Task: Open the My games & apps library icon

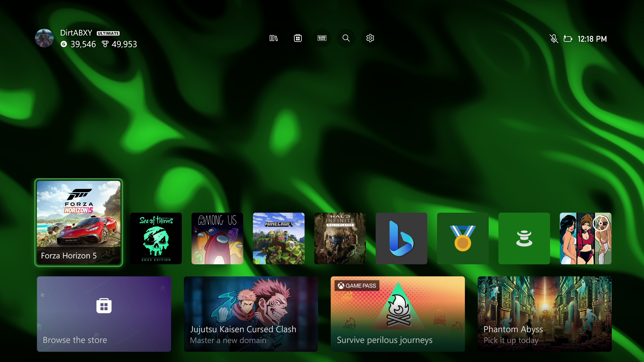Action: click(x=274, y=38)
